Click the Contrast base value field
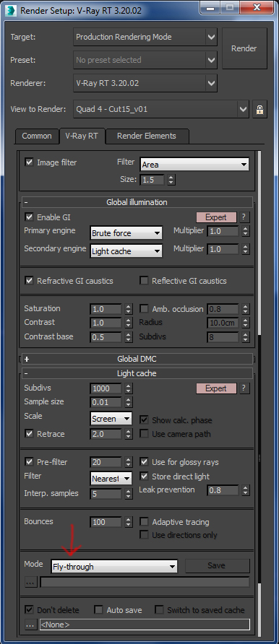279x644 pixels. tap(106, 337)
